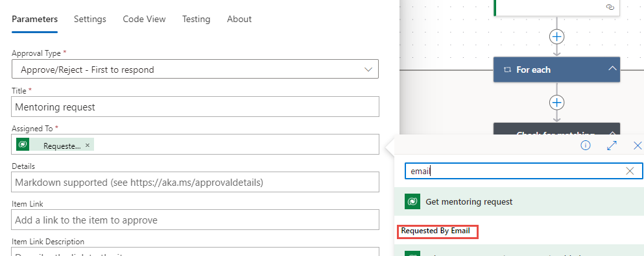Click into the Details markdown field
This screenshot has width=644, height=256.
pos(195,182)
